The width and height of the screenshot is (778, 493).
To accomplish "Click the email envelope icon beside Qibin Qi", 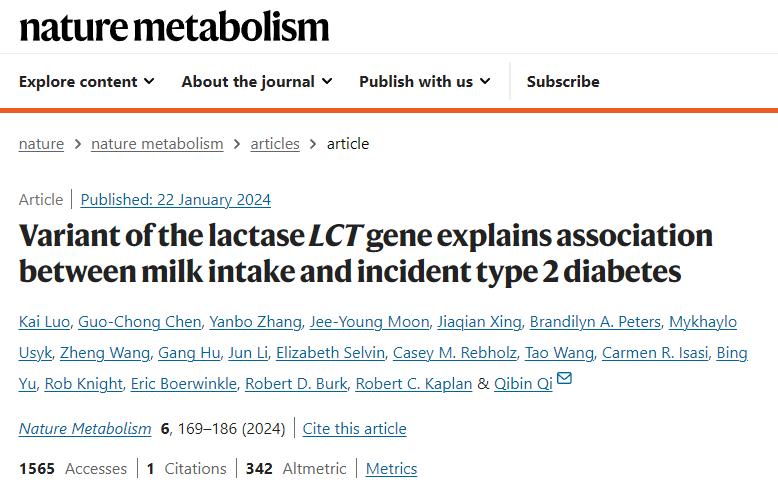I will [x=564, y=379].
